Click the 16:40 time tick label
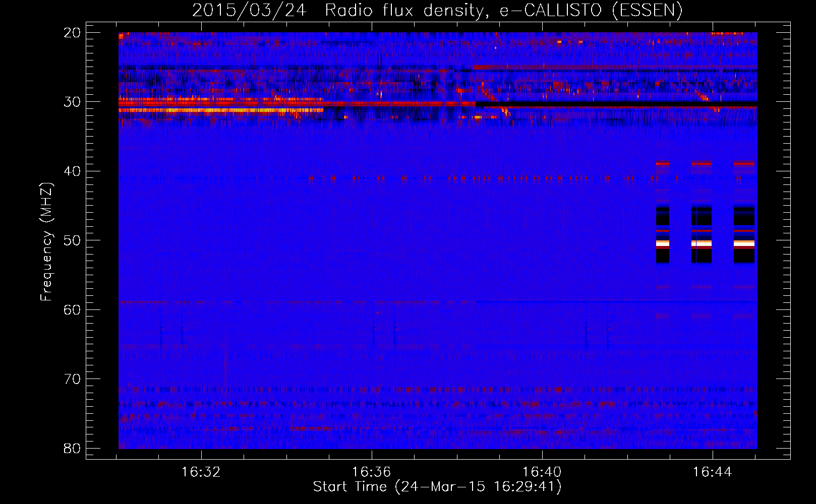The image size is (816, 504). click(542, 472)
